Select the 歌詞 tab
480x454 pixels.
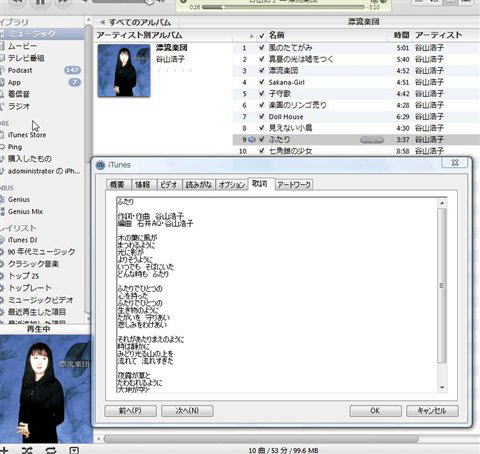[260, 184]
